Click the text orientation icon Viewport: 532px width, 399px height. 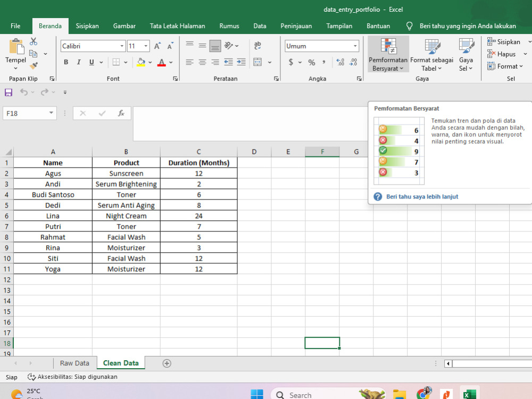coord(228,45)
